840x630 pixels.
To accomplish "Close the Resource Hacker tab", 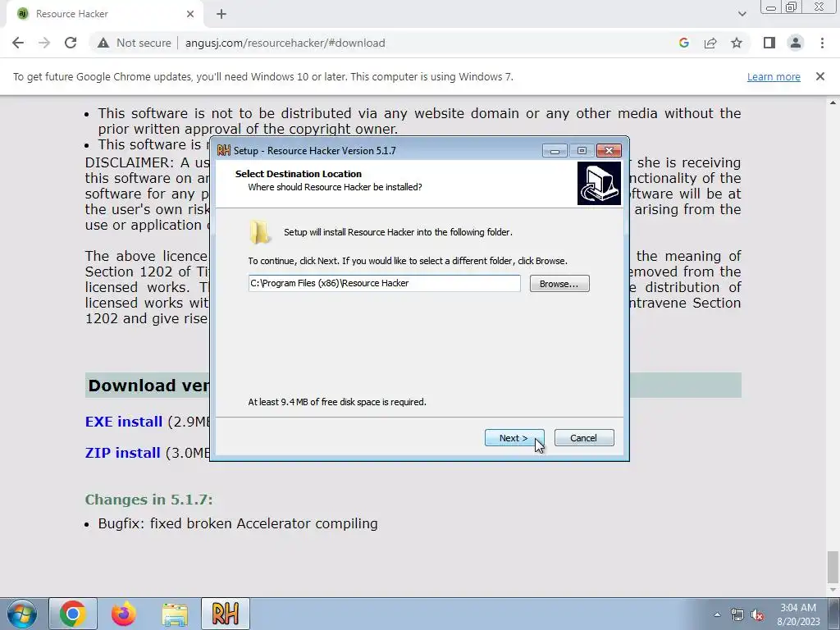I will click(x=190, y=14).
